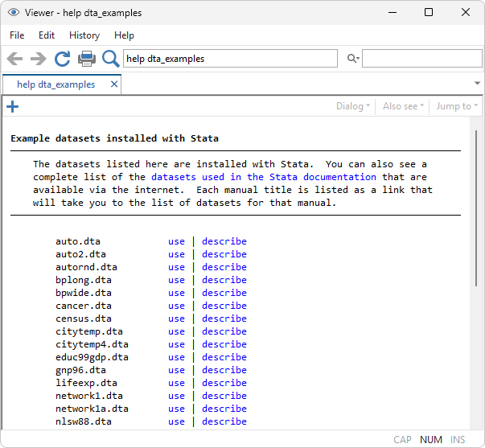Open the search options magnifier dropdown
The height and width of the screenshot is (448, 485).
(352, 59)
